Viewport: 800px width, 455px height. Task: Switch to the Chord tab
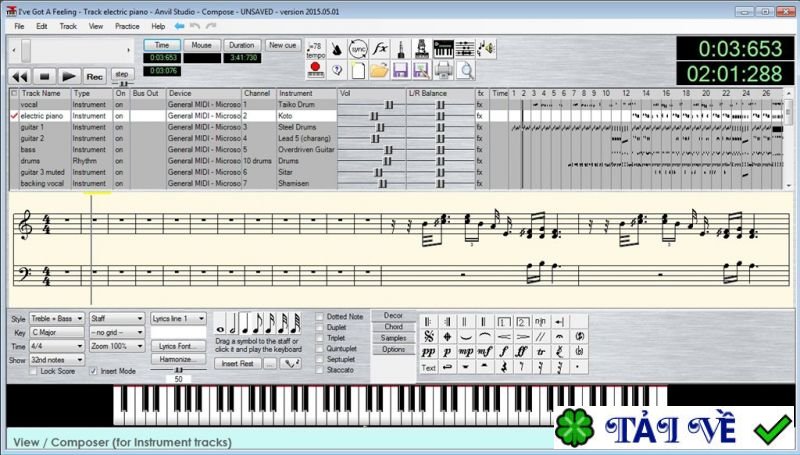393,326
